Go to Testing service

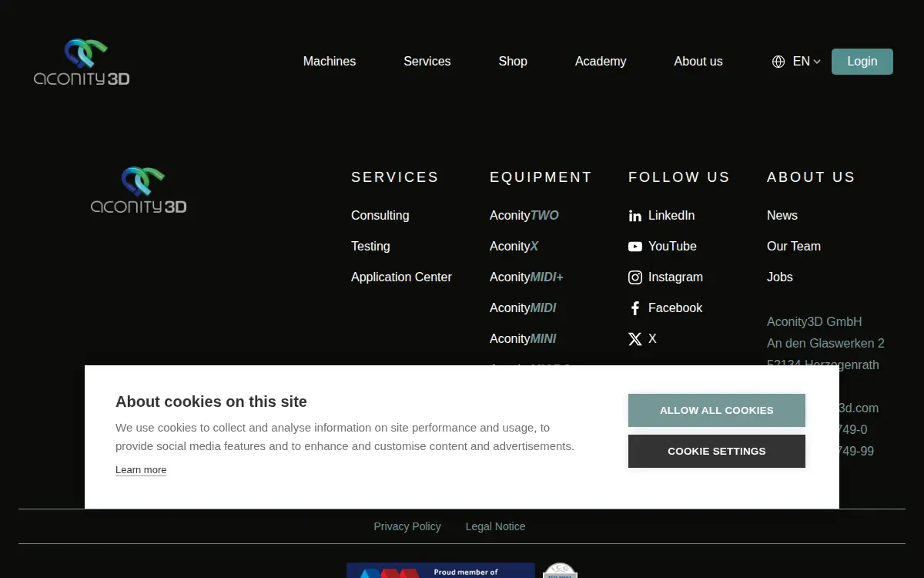click(x=370, y=247)
